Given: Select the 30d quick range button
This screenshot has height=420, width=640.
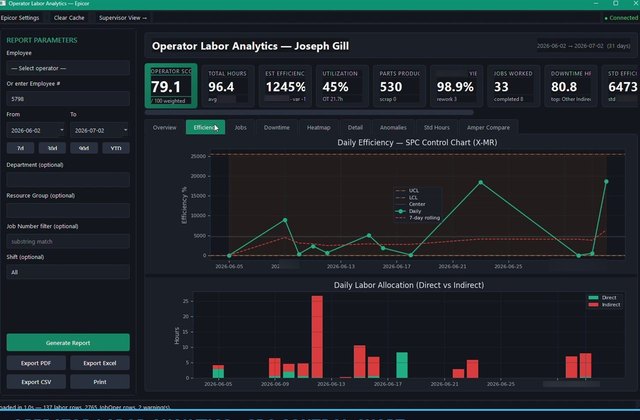Looking at the screenshot, I should point(52,148).
